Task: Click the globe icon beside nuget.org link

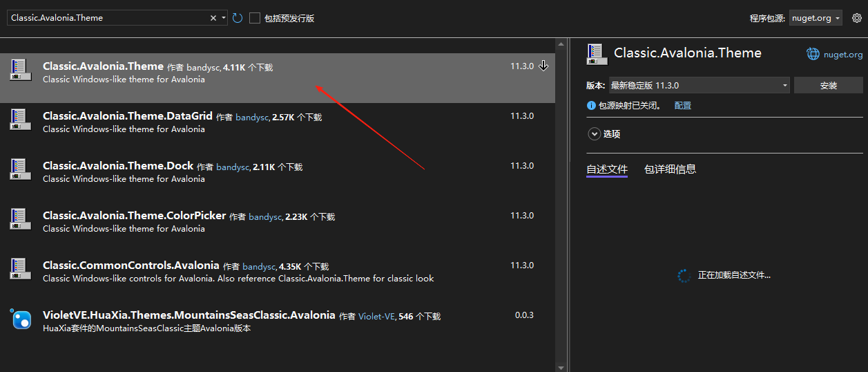Action: pos(813,54)
